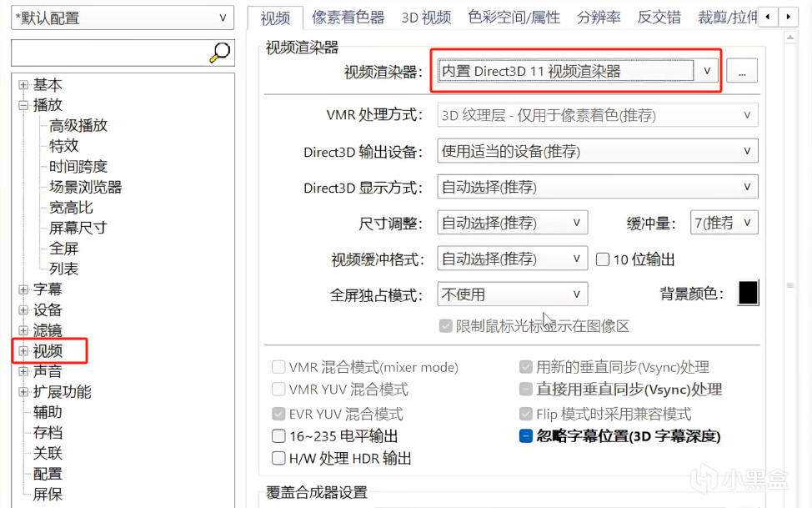Select 关联 in the tree
This screenshot has width=812, height=508.
48,453
